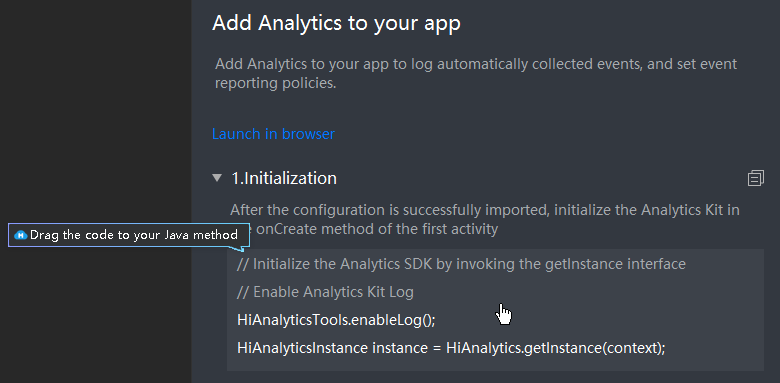Viewport: 780px width, 383px height.
Task: Open the Launch in browser link
Action: (x=273, y=134)
